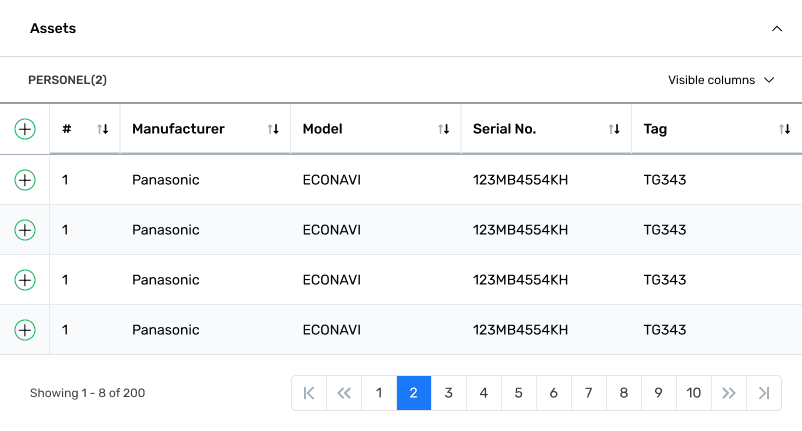Click the plus icon in the table header
Image resolution: width=802 pixels, height=431 pixels.
coord(25,129)
